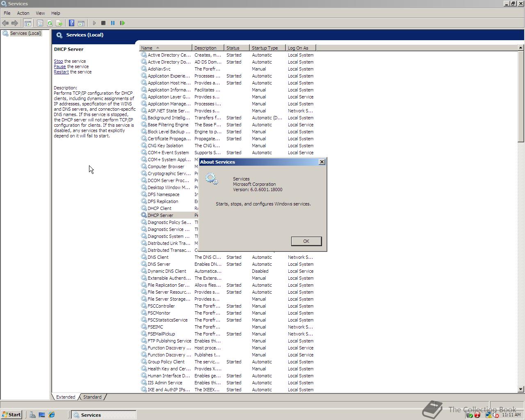This screenshot has width=525, height=420.
Task: Click the Restart Service toolbar icon
Action: pos(122,23)
